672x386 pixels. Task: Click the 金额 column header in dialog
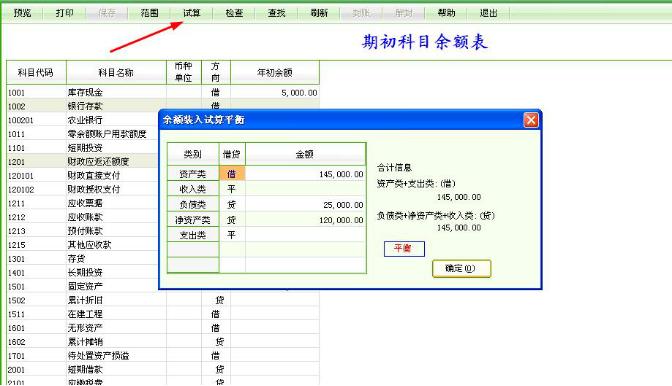pos(306,154)
